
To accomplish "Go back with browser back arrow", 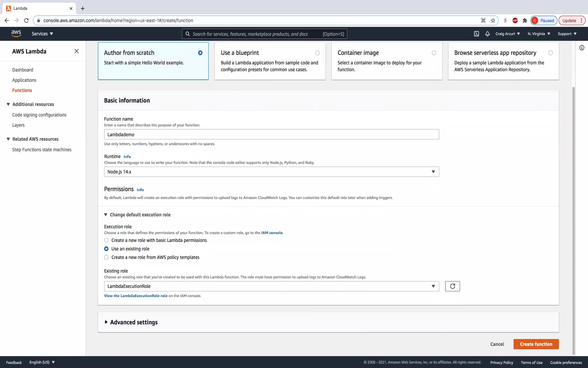I will (x=7, y=20).
